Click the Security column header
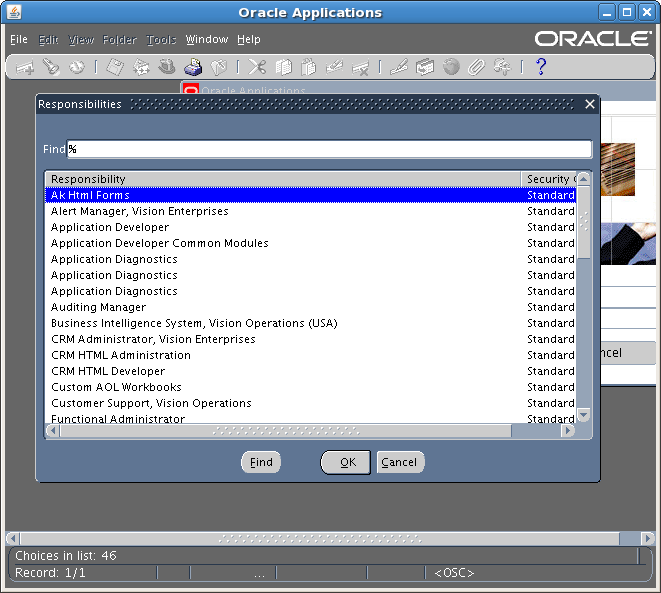Viewport: 661px width, 593px height. (549, 179)
